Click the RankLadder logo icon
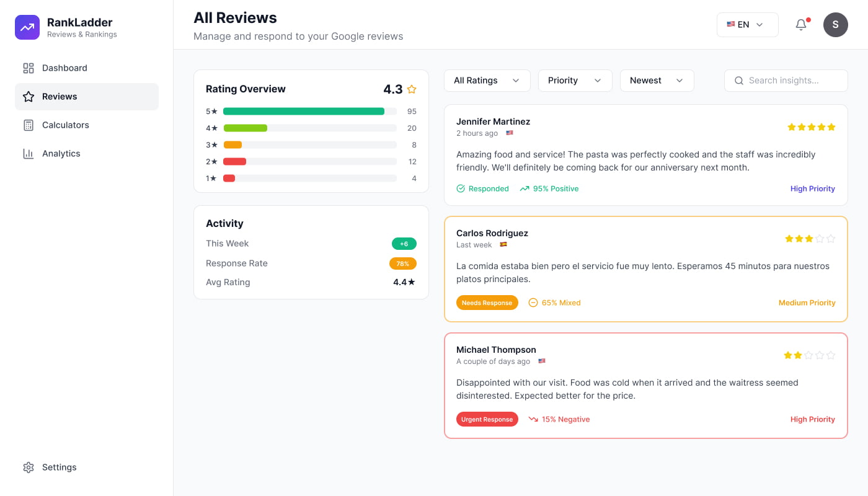Image resolution: width=868 pixels, height=496 pixels. click(27, 27)
